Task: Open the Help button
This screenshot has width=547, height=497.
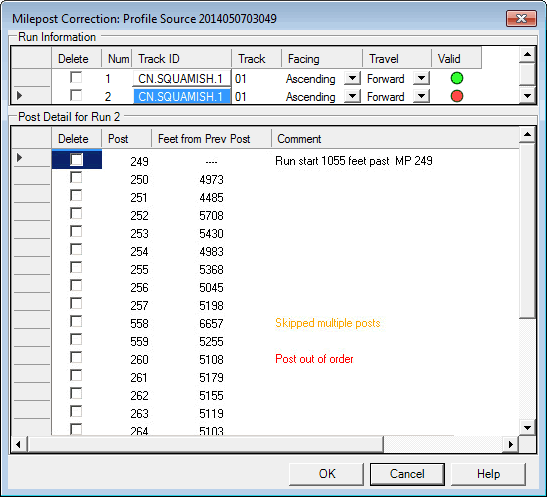Action: click(x=488, y=474)
